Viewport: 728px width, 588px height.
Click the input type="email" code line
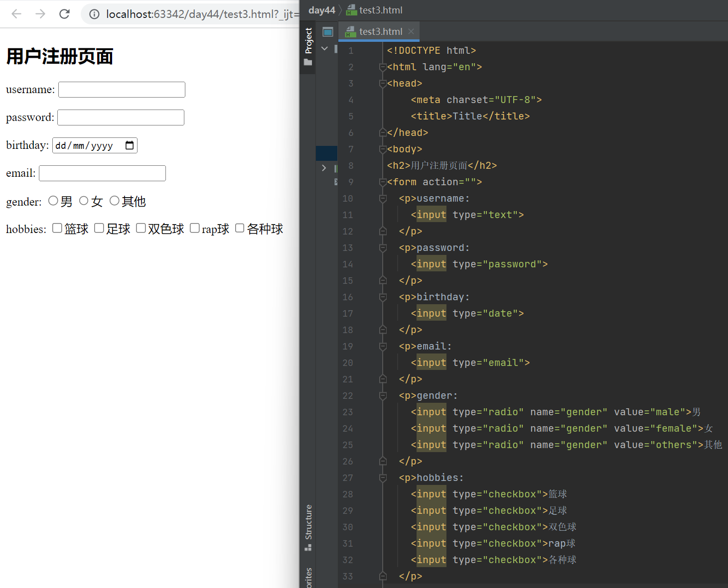tap(470, 363)
